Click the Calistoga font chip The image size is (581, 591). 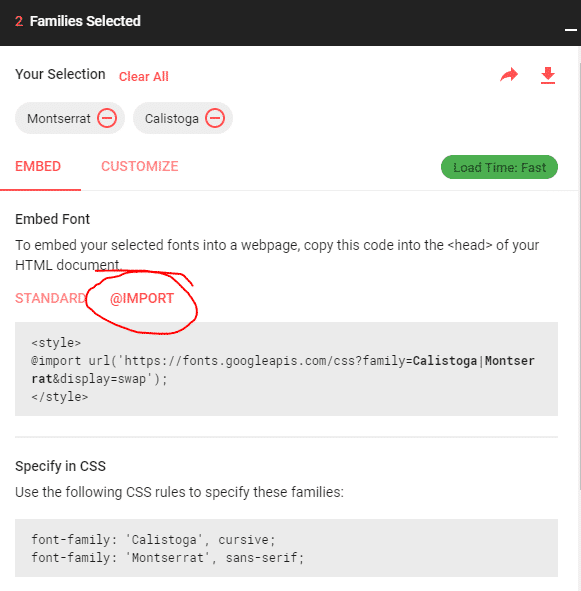(183, 118)
